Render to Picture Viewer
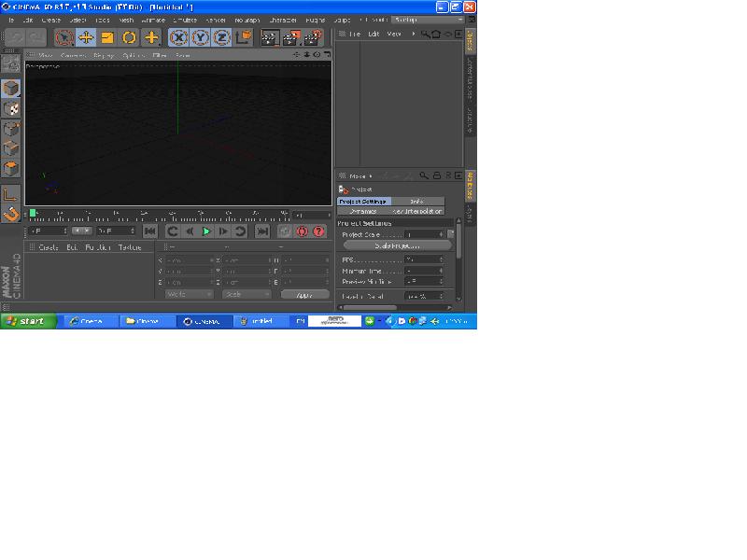747x560 pixels. (x=291, y=37)
